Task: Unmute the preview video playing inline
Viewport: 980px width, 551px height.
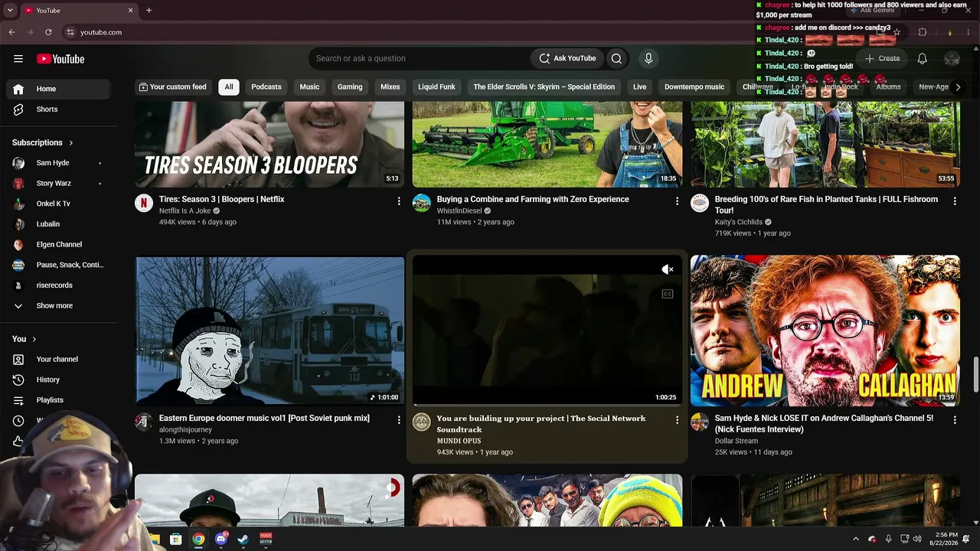Action: 668,269
